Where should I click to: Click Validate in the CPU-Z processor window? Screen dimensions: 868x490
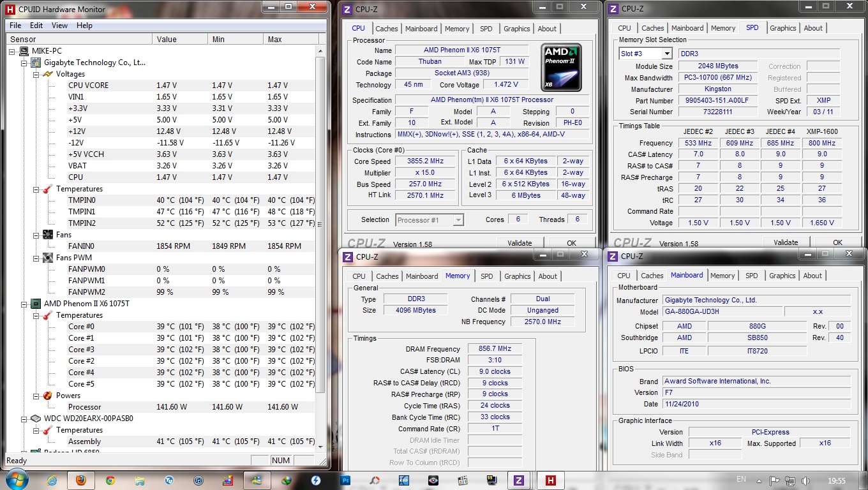pyautogui.click(x=520, y=243)
